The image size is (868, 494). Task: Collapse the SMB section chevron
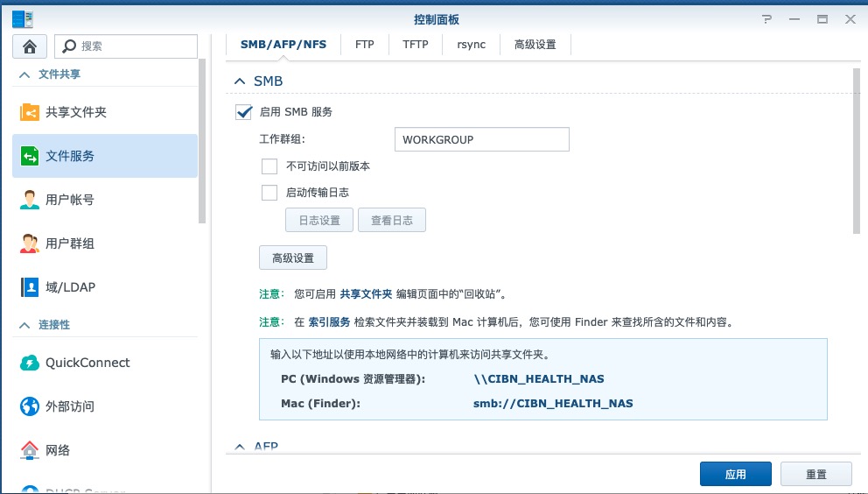pos(239,81)
